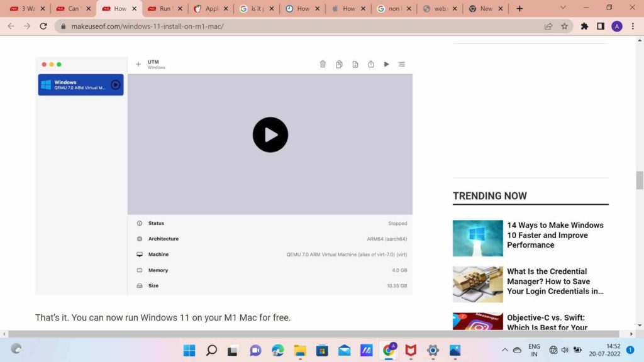
Task: Open Task View on the taskbar
Action: coord(233,350)
